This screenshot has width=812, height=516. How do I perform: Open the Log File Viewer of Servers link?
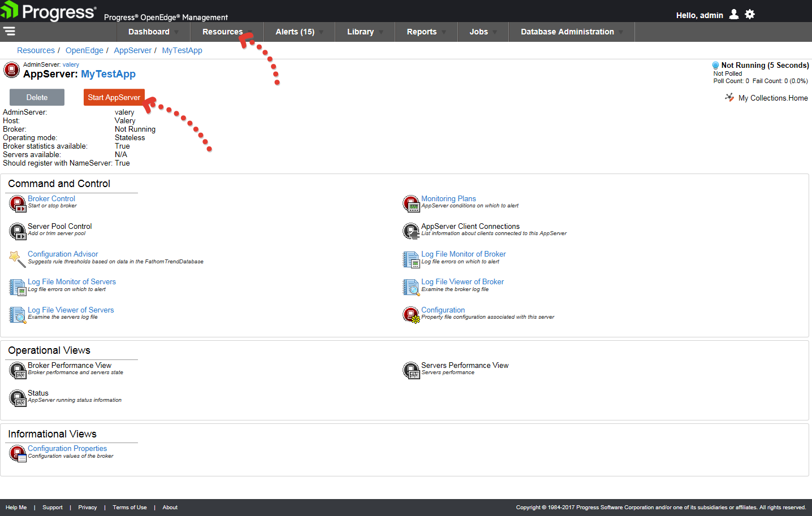71,310
